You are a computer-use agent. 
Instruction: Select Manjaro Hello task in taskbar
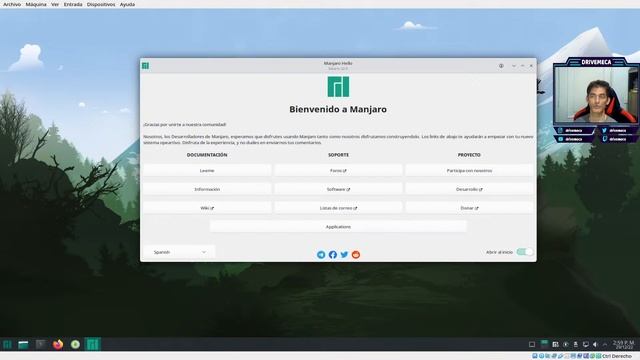[x=93, y=344]
